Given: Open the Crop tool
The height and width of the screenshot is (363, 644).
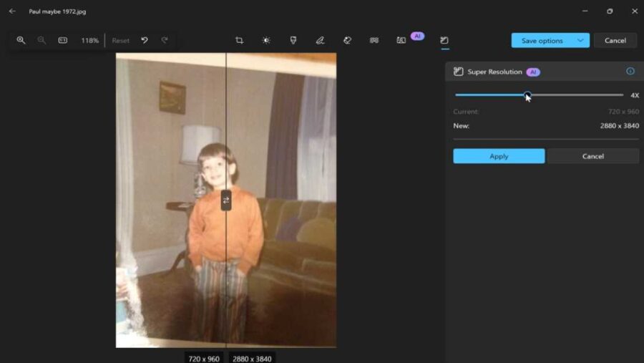Looking at the screenshot, I should (239, 41).
